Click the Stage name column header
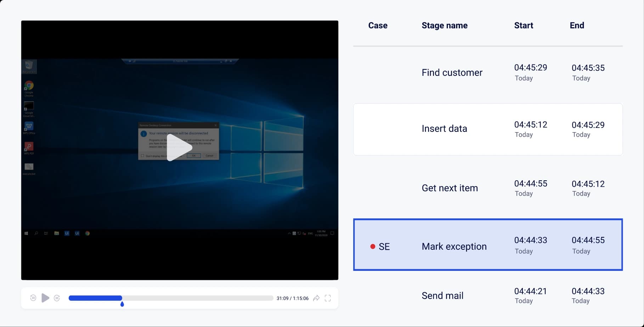The height and width of the screenshot is (327, 644). click(445, 26)
